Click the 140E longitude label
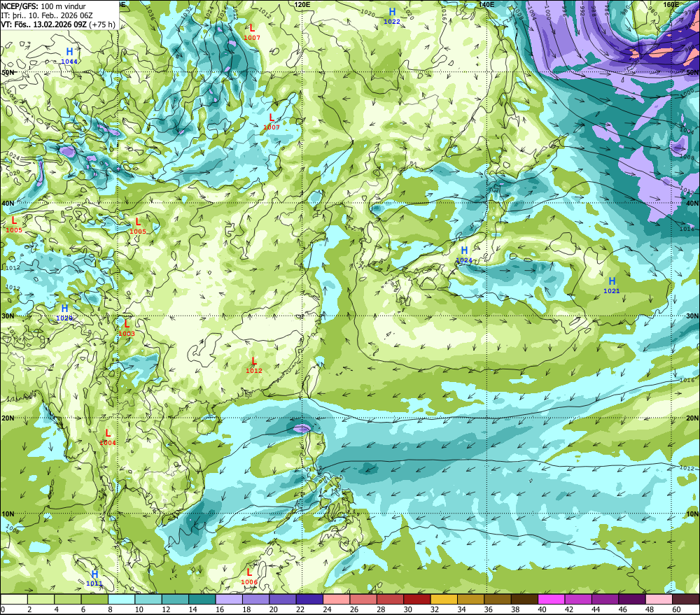 [486, 4]
